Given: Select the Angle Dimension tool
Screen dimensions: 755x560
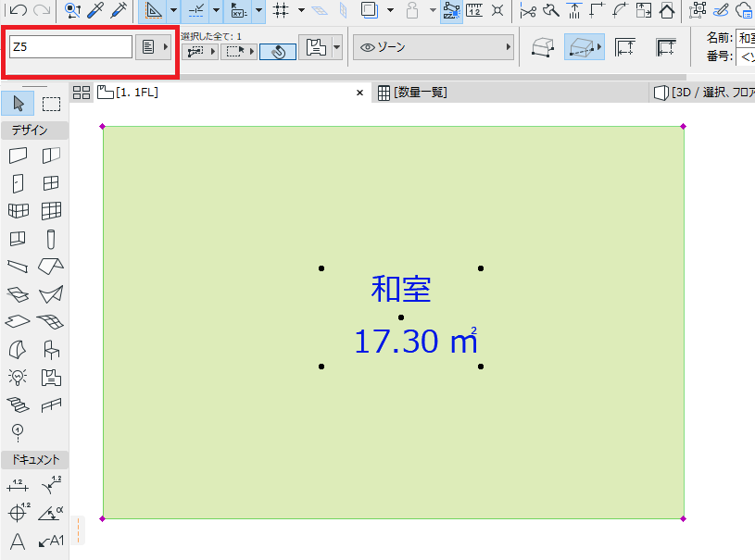Looking at the screenshot, I should [x=51, y=514].
